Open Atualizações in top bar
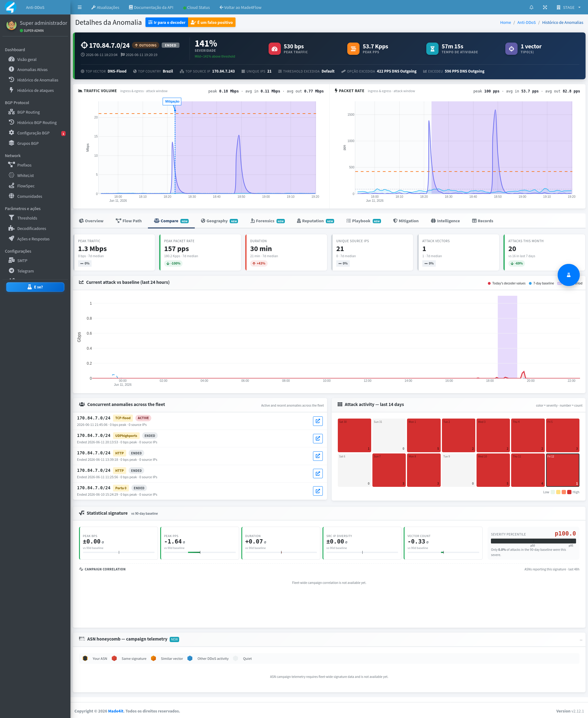Image resolution: width=588 pixels, height=718 pixels. pyautogui.click(x=105, y=7)
